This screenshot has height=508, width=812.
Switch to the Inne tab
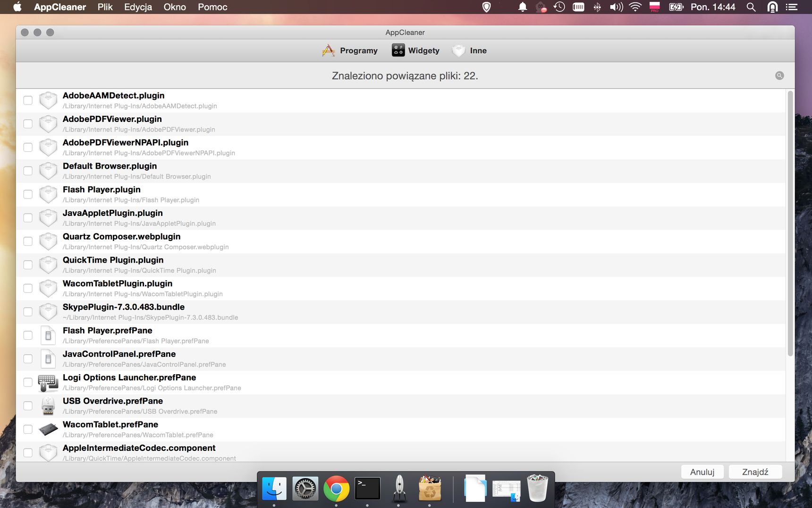(x=469, y=51)
